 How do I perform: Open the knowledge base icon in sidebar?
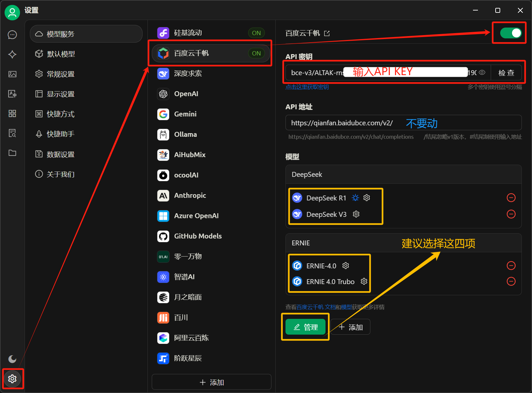tap(12, 133)
